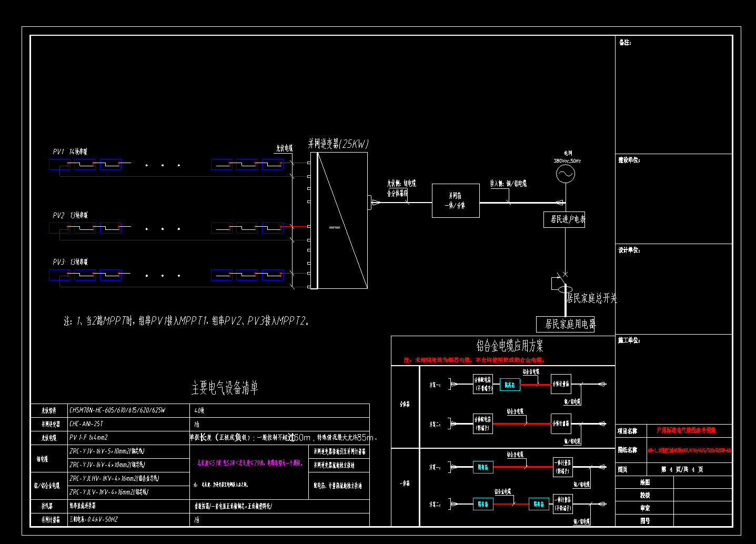Image resolution: width=756 pixels, height=544 pixels.
Task: Click the 铝合金电缆应用方案 heading
Action: pyautogui.click(x=510, y=346)
